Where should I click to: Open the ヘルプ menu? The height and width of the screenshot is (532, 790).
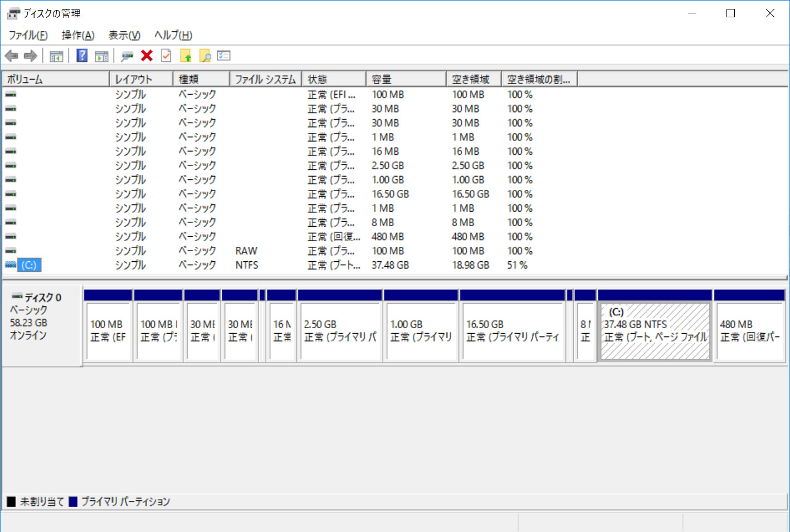(x=172, y=35)
